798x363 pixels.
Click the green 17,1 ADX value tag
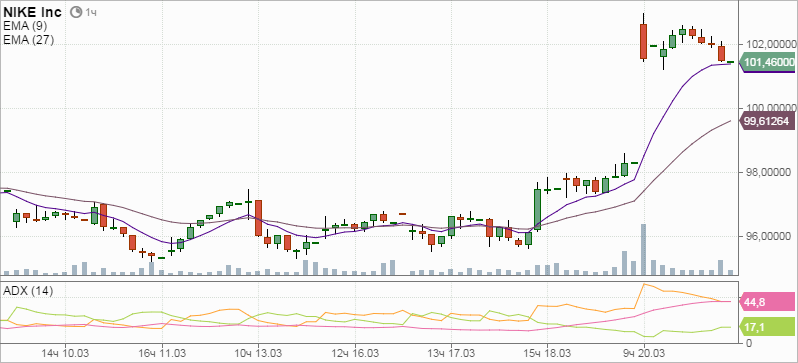coord(767,327)
